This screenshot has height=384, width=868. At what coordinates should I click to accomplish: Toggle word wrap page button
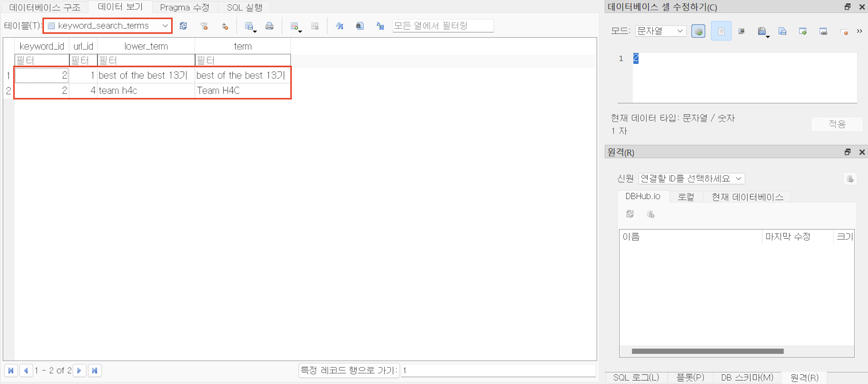[x=721, y=31]
